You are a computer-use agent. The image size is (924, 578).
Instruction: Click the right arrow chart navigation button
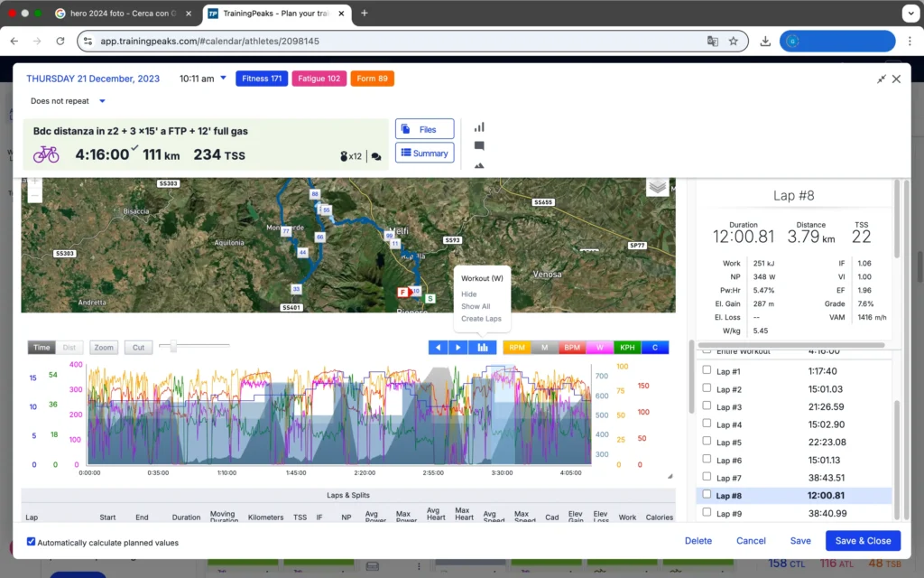pos(458,347)
